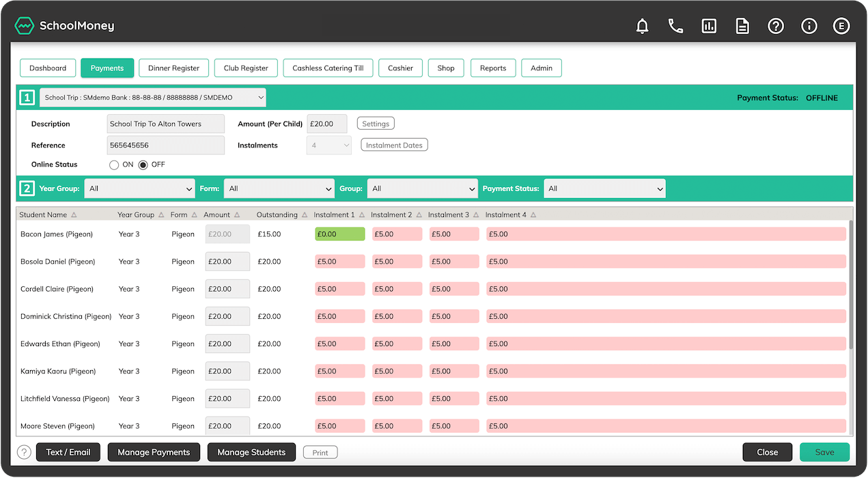Sort by Amount column triangle
This screenshot has width=868, height=478.
pyautogui.click(x=237, y=215)
